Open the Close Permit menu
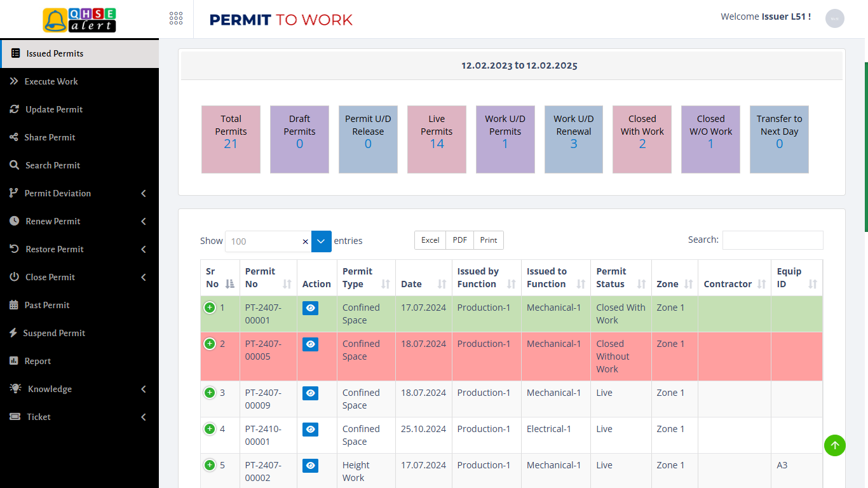The image size is (868, 488). [51, 277]
